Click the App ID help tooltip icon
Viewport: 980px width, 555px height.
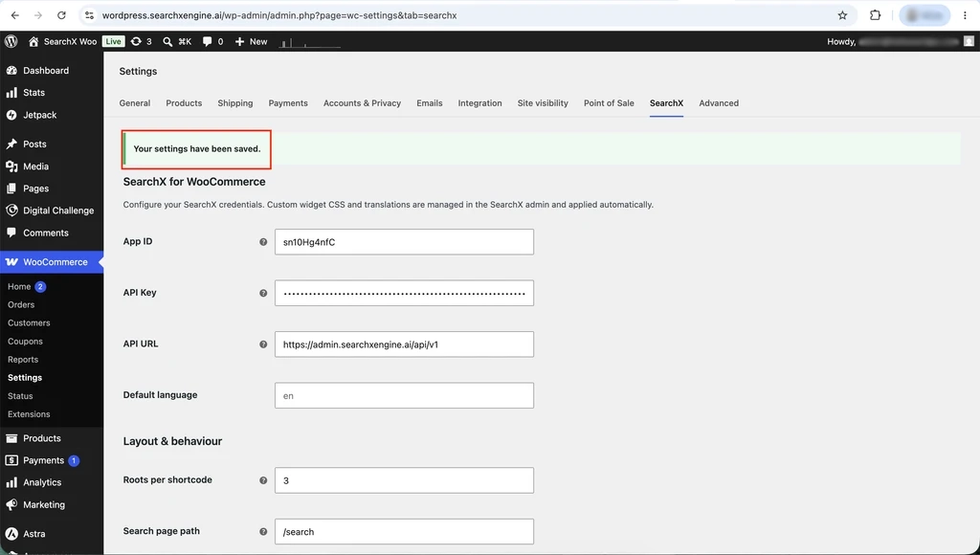[263, 242]
